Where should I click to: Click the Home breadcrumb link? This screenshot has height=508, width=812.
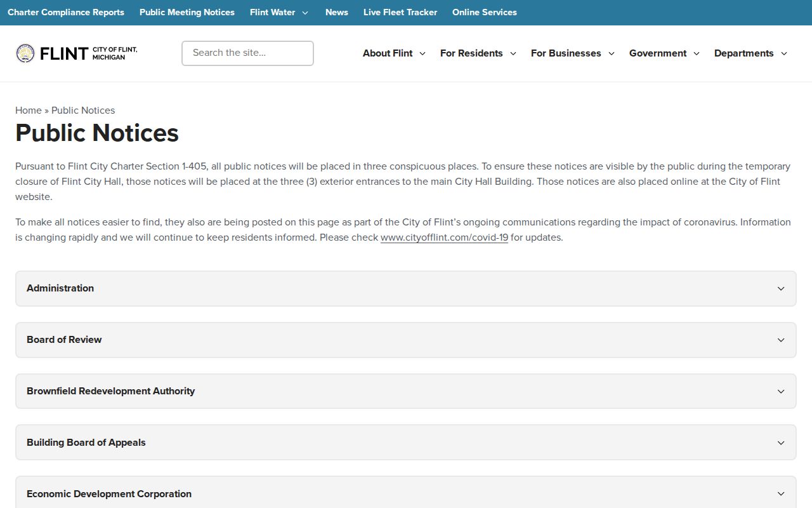click(29, 110)
